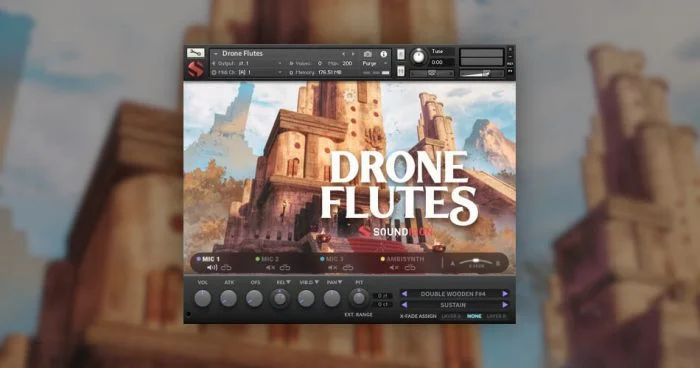Open the REL knob dropdown arrow
The image size is (700, 368).
[x=288, y=282]
